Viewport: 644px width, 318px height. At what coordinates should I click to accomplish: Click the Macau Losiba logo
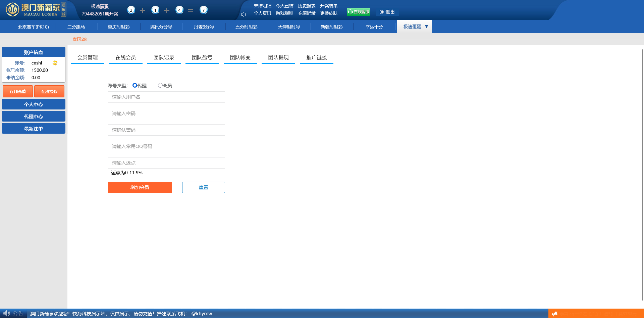pos(36,10)
